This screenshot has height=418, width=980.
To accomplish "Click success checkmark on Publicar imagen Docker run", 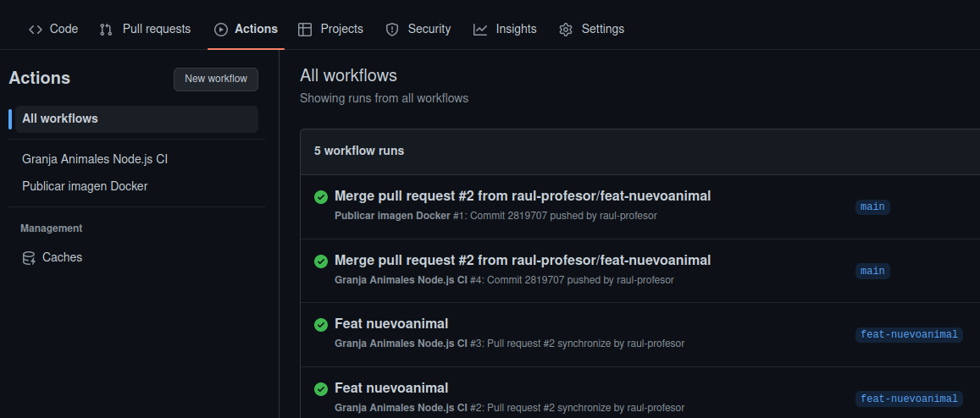I will point(321,197).
